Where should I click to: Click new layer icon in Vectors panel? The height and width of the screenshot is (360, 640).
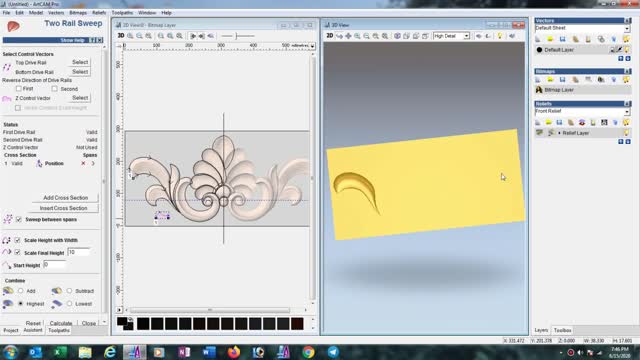(538, 39)
